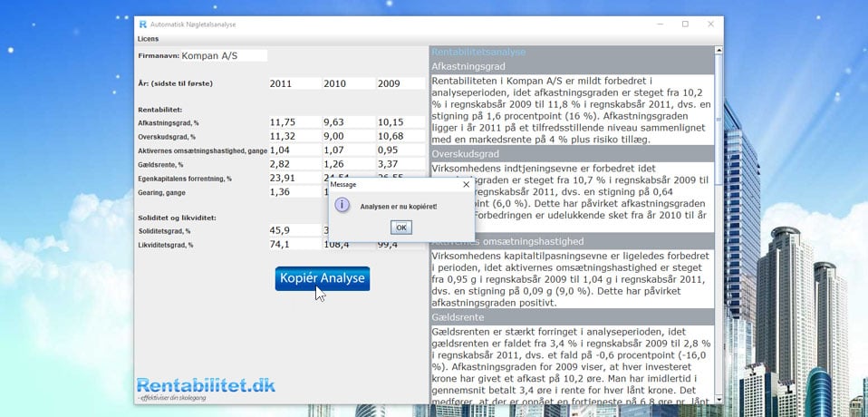Select the year field showing 2011

(293, 83)
